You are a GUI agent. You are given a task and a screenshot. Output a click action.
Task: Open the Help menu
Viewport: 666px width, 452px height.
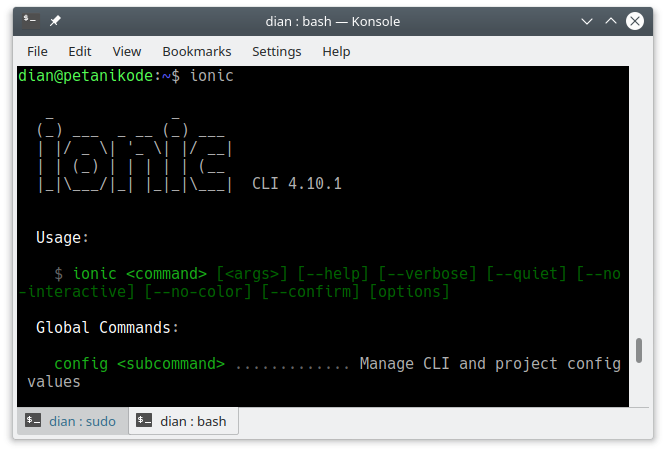click(336, 51)
